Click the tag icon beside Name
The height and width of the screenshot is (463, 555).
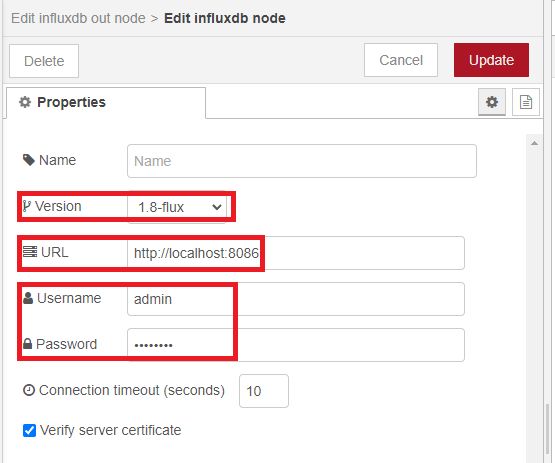point(29,160)
